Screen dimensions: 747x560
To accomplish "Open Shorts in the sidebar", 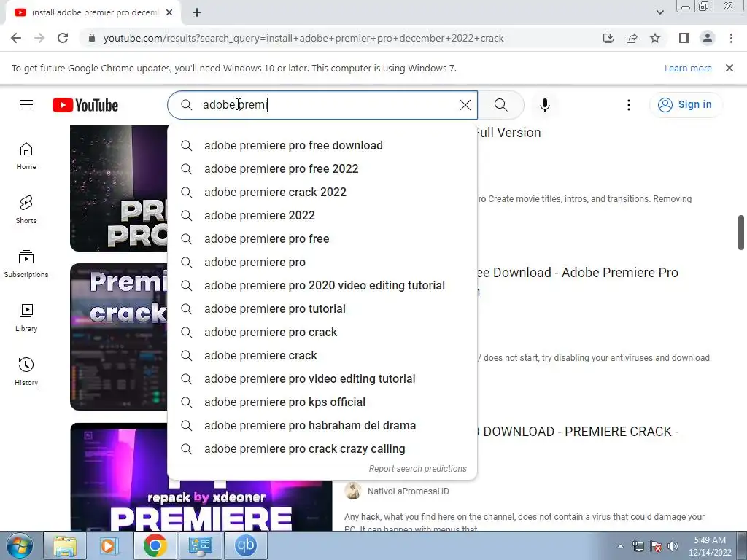I will pos(26,210).
